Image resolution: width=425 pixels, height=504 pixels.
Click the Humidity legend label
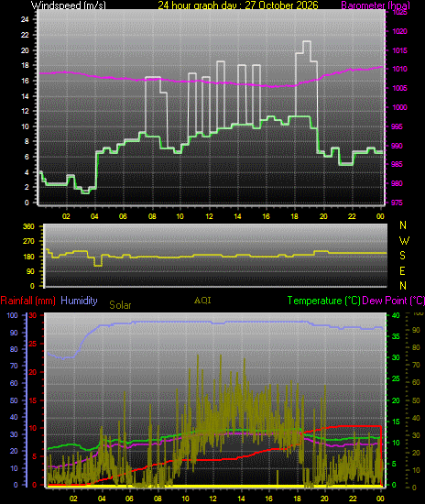[x=79, y=301]
